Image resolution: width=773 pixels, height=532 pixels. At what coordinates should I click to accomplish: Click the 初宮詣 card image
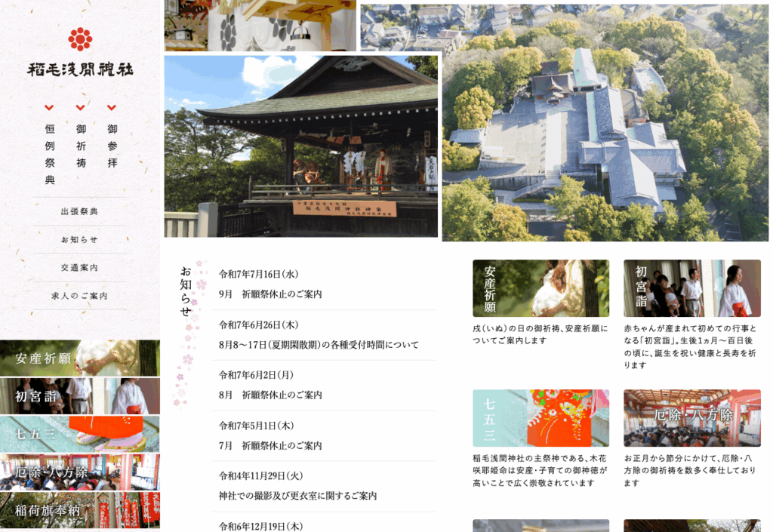(x=692, y=288)
